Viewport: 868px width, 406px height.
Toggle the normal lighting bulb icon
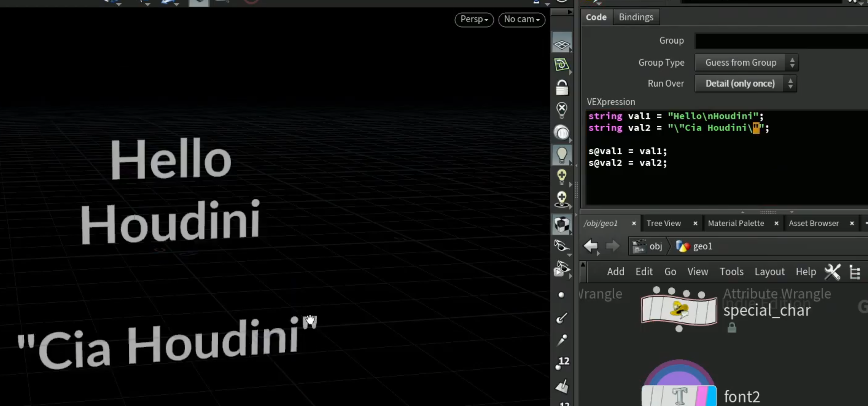(561, 155)
